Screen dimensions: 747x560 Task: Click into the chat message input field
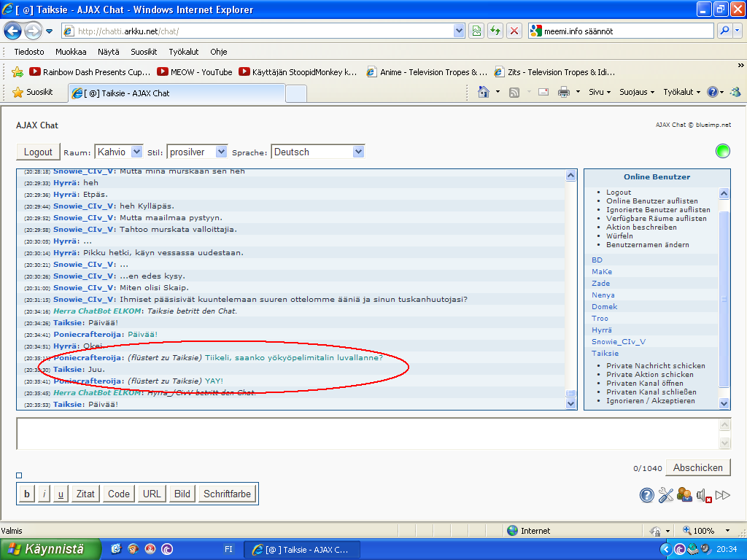point(368,434)
